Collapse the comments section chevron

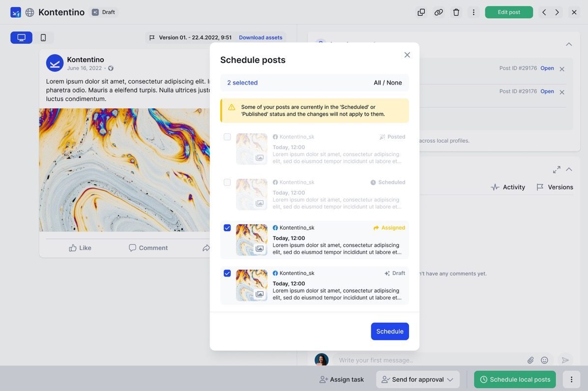(569, 169)
